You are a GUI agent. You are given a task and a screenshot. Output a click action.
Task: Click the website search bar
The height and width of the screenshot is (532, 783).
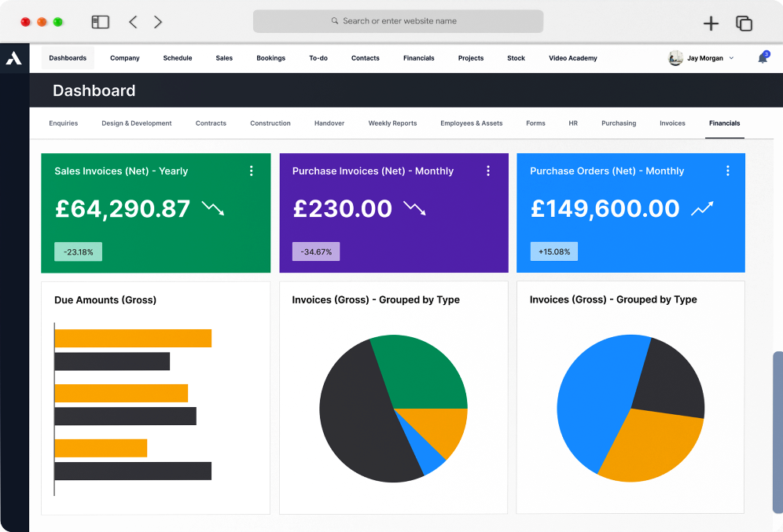pyautogui.click(x=397, y=21)
